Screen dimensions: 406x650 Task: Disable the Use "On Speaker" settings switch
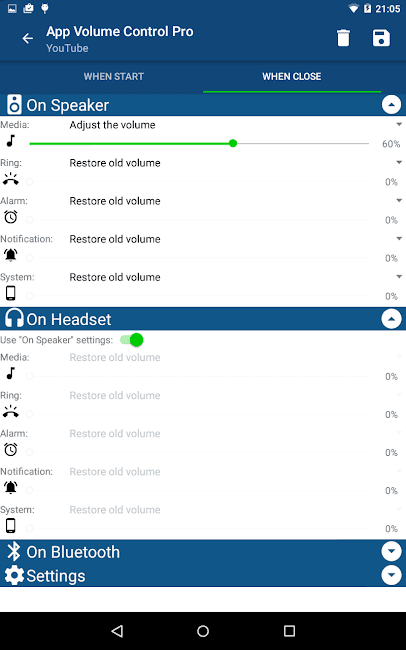tap(132, 340)
